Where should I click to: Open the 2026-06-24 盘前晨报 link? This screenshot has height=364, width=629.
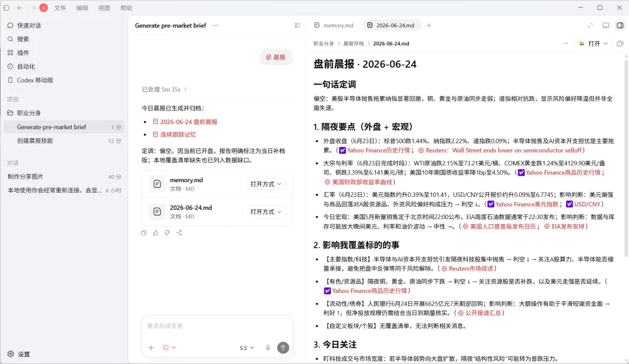(x=185, y=122)
